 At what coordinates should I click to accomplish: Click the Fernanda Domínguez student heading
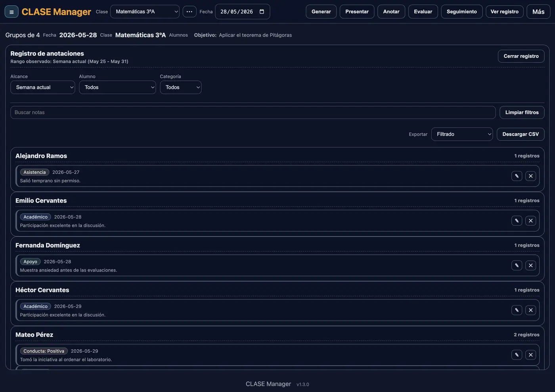click(x=48, y=245)
